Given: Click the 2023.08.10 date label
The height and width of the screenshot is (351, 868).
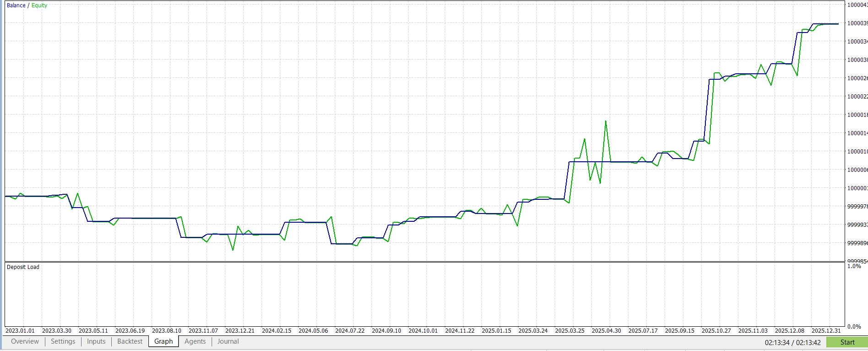Looking at the screenshot, I should point(167,331).
